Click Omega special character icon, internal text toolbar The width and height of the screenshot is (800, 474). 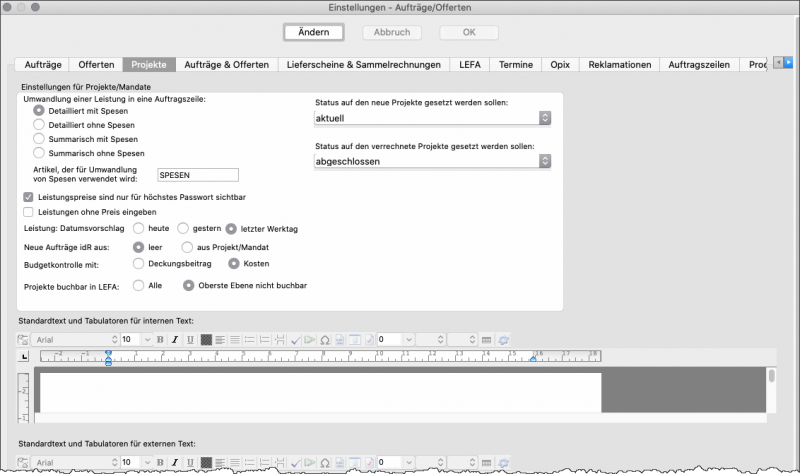tap(325, 340)
